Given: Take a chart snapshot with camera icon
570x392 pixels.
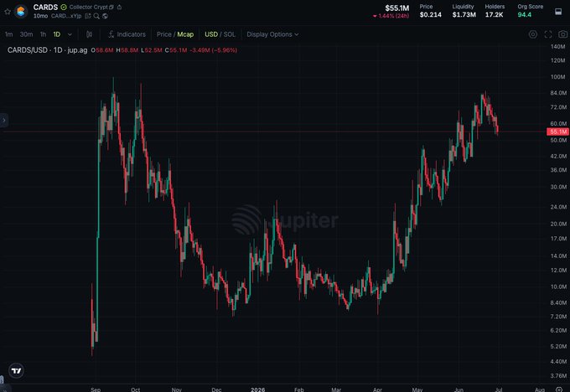Looking at the screenshot, I should pos(562,34).
